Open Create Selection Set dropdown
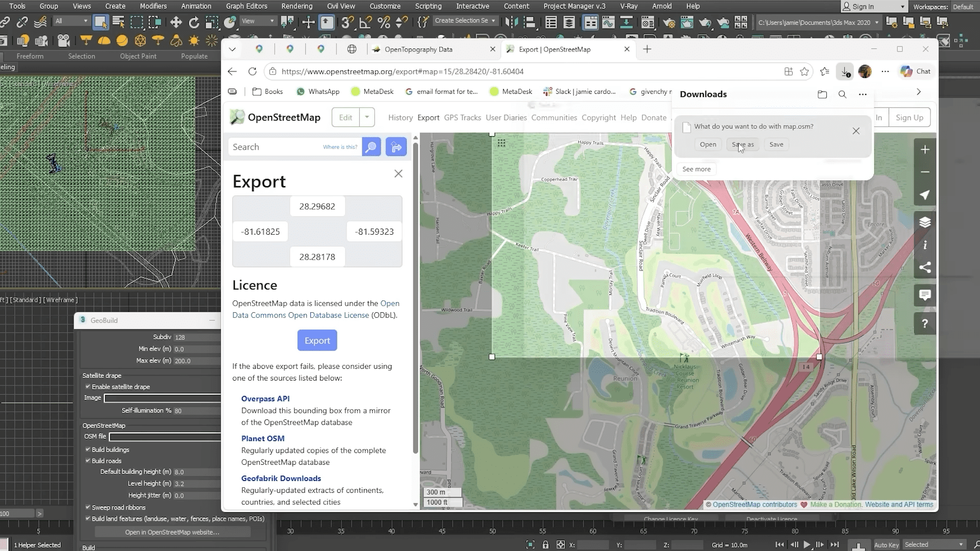 pos(465,21)
